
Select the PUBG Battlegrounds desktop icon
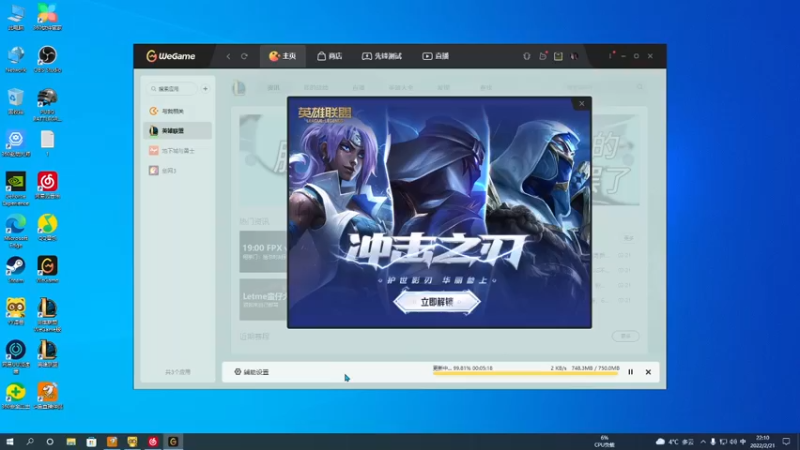(47, 105)
